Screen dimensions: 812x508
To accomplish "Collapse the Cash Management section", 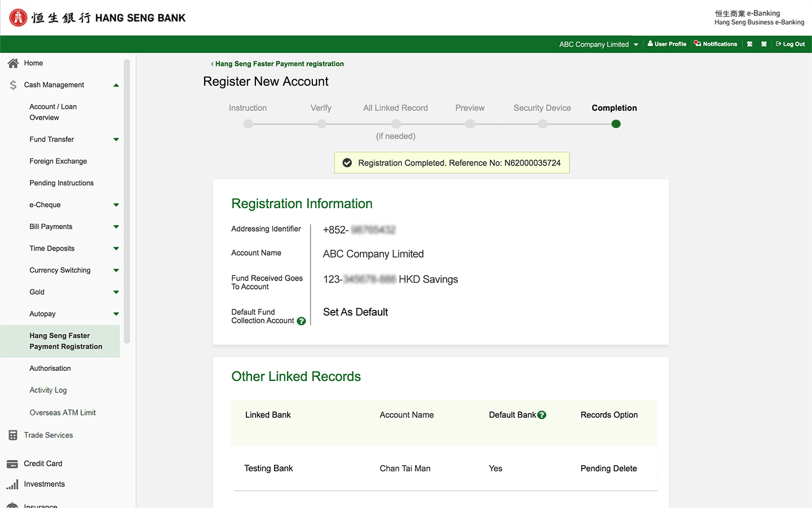I will [x=116, y=85].
